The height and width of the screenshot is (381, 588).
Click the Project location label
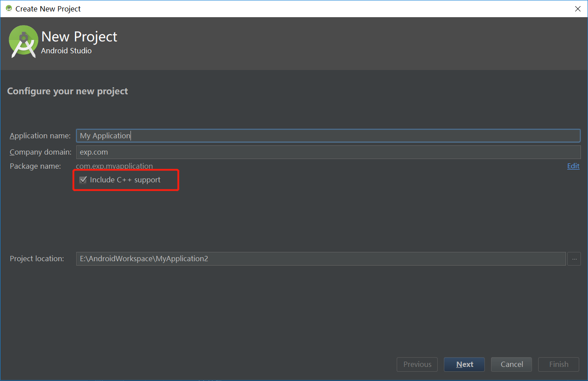tap(37, 259)
